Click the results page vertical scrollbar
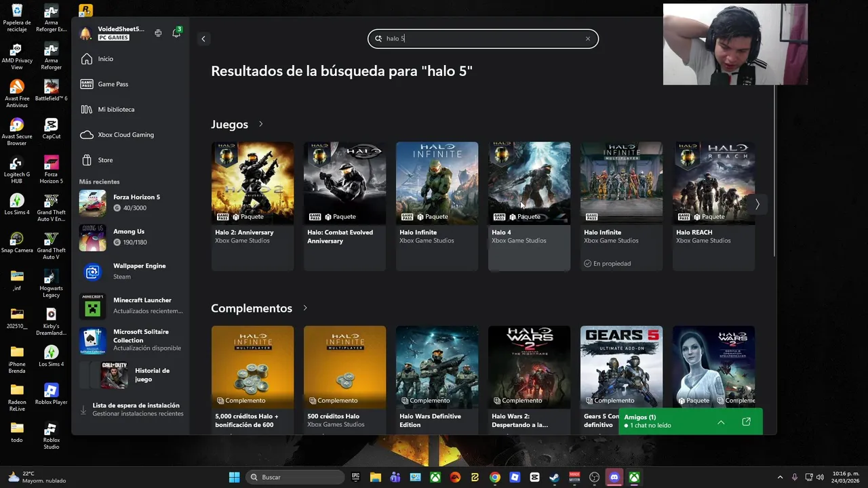Screen dimensions: 868x488 [774, 170]
